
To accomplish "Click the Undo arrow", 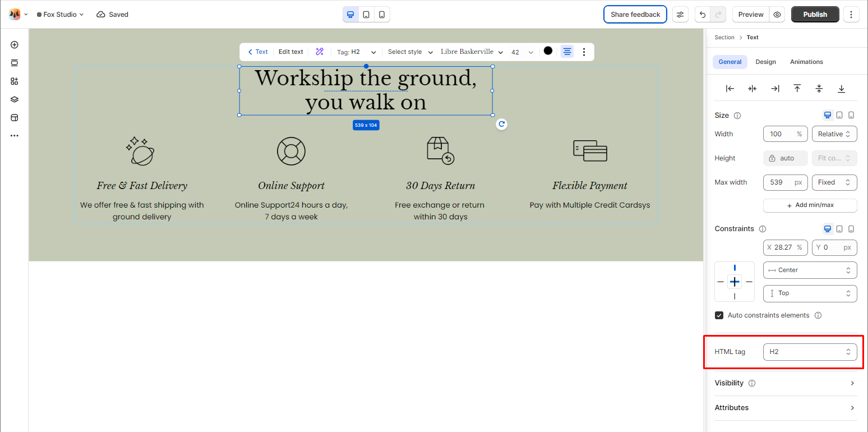I will point(703,15).
